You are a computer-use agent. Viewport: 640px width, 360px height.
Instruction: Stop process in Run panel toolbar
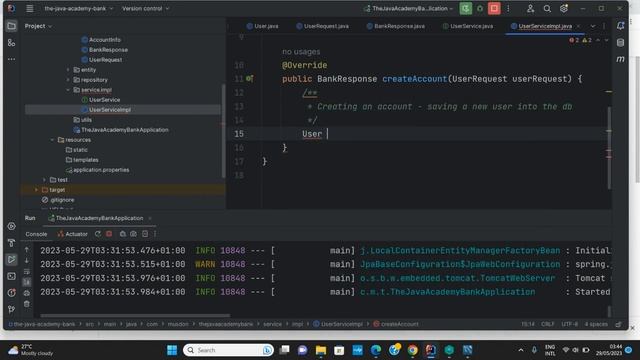click(109, 234)
